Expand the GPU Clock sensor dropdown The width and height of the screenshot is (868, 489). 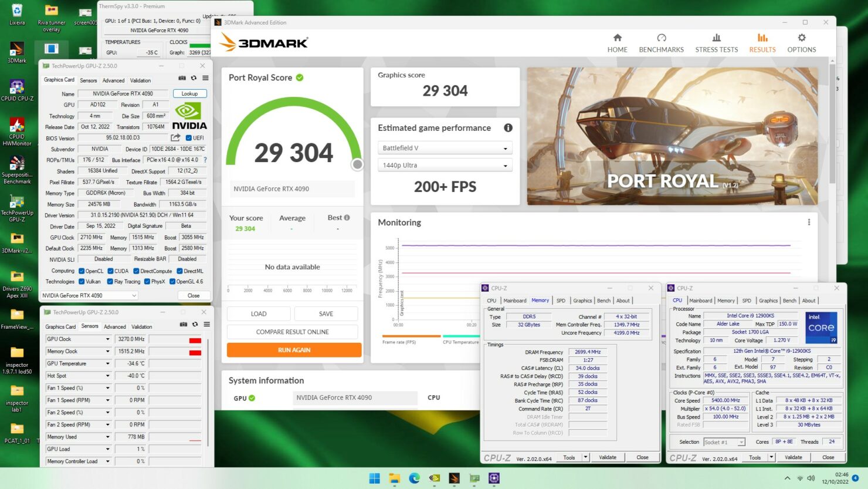(x=108, y=339)
